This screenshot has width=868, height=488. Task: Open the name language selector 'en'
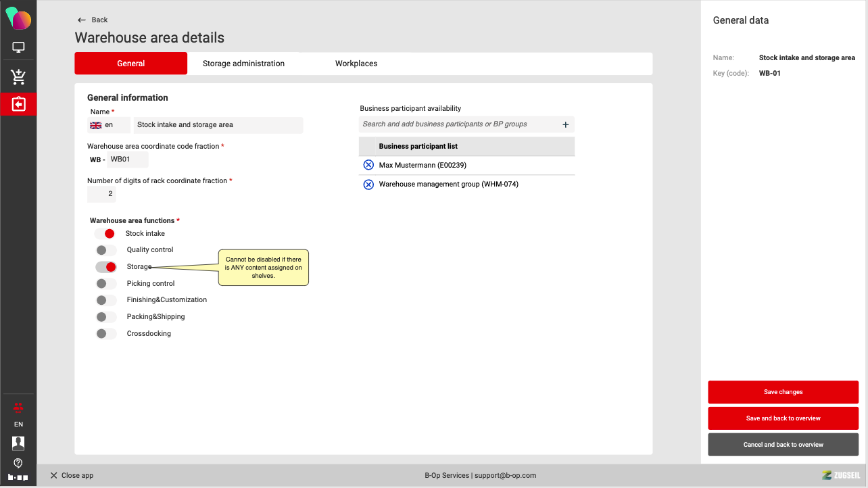click(108, 125)
